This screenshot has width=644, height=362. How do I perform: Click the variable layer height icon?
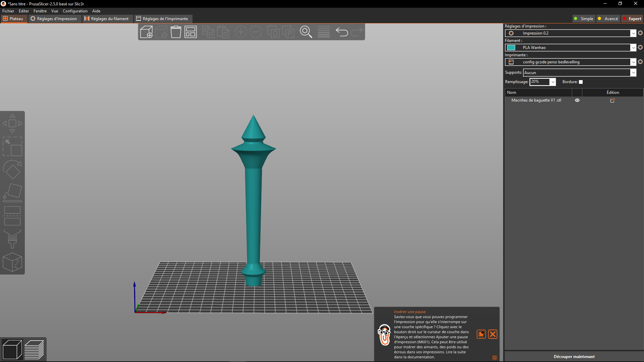(324, 32)
